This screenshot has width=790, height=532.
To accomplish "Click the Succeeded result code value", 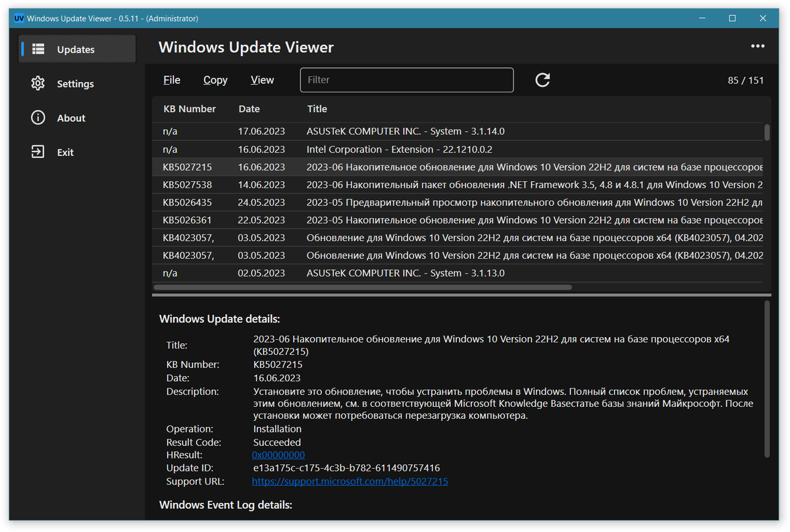I will 277,442.
